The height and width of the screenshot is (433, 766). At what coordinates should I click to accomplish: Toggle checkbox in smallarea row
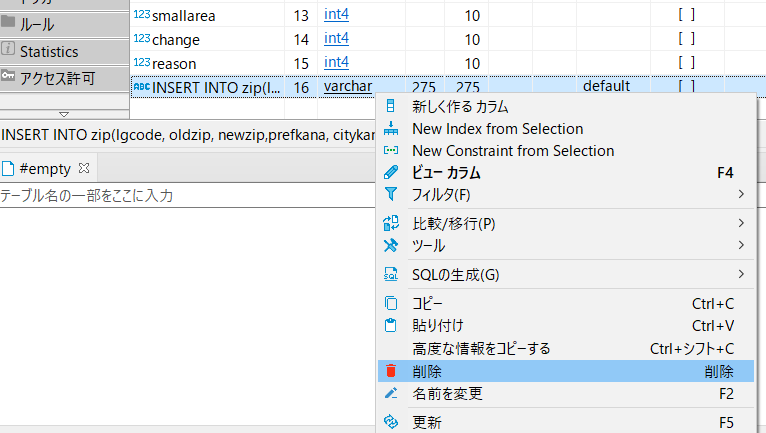click(x=686, y=15)
